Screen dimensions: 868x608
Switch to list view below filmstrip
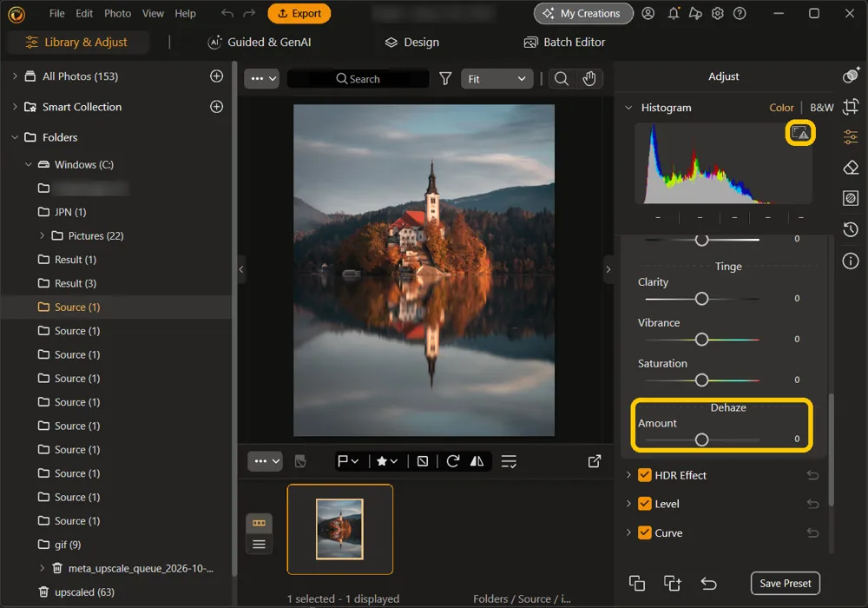click(x=259, y=545)
